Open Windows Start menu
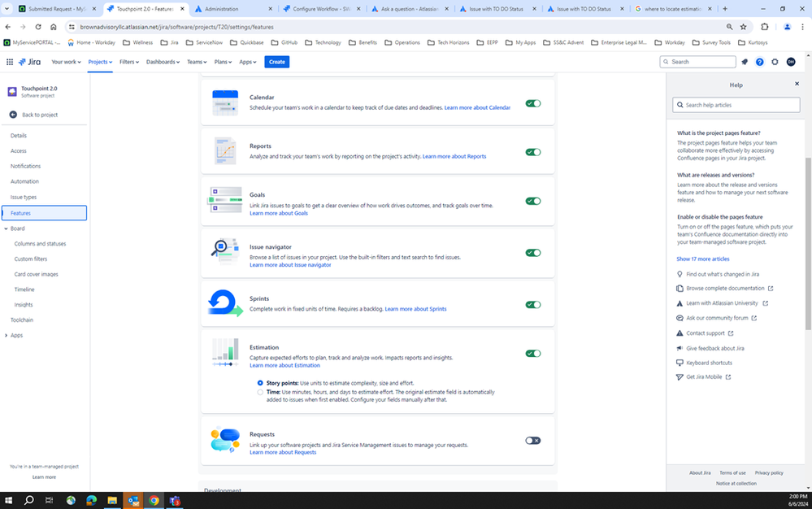The image size is (812, 509). click(8, 500)
